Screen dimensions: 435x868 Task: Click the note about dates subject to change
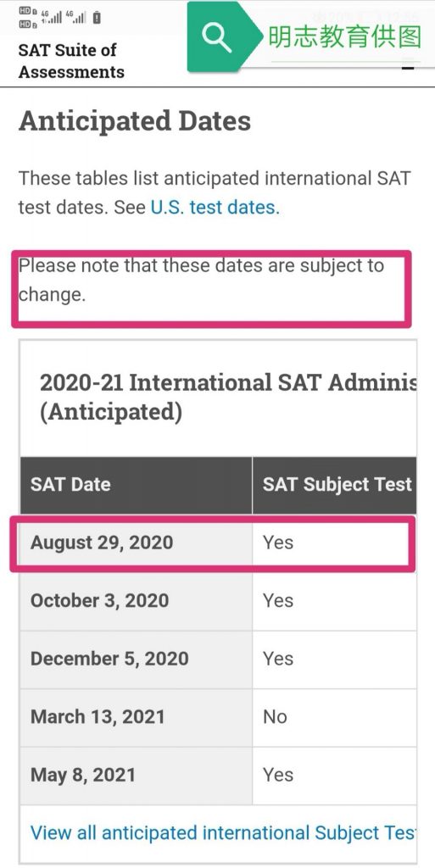point(201,280)
